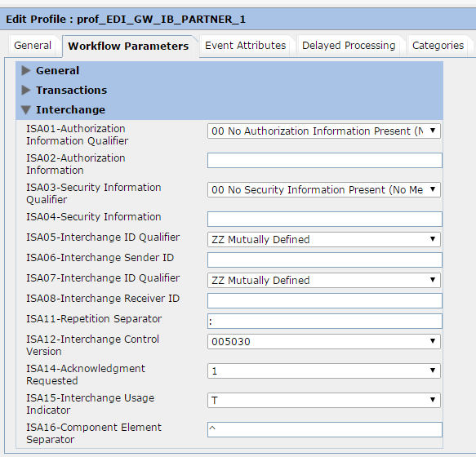Open ISA14 Acknowledgment Requested dropdown
The width and height of the screenshot is (476, 457).
pos(324,370)
